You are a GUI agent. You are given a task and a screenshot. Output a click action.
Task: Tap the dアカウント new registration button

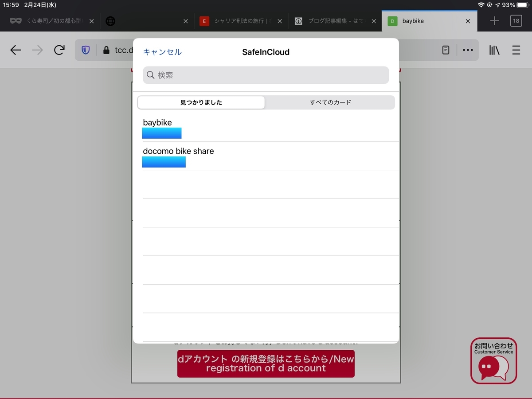click(x=266, y=364)
